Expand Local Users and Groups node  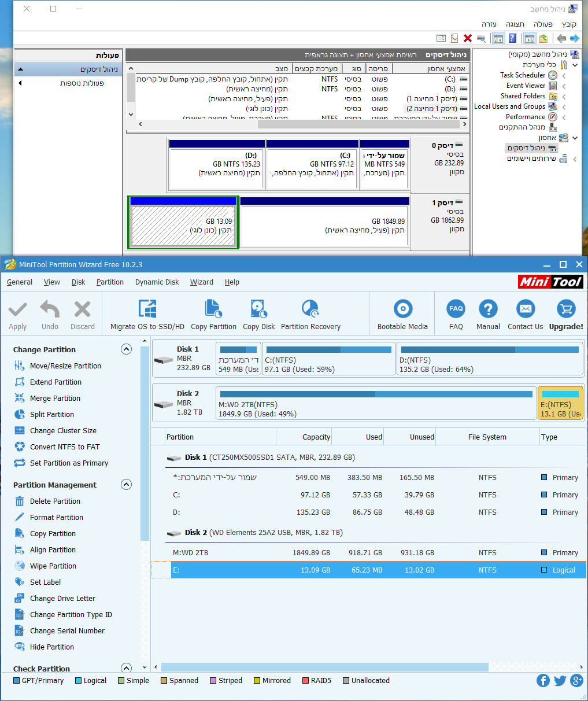coord(564,107)
